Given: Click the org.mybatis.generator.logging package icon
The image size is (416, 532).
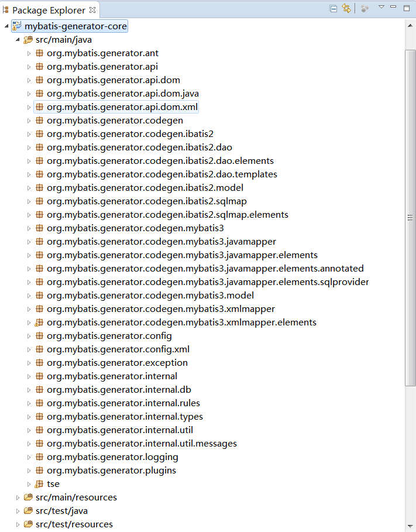Looking at the screenshot, I should (39, 457).
